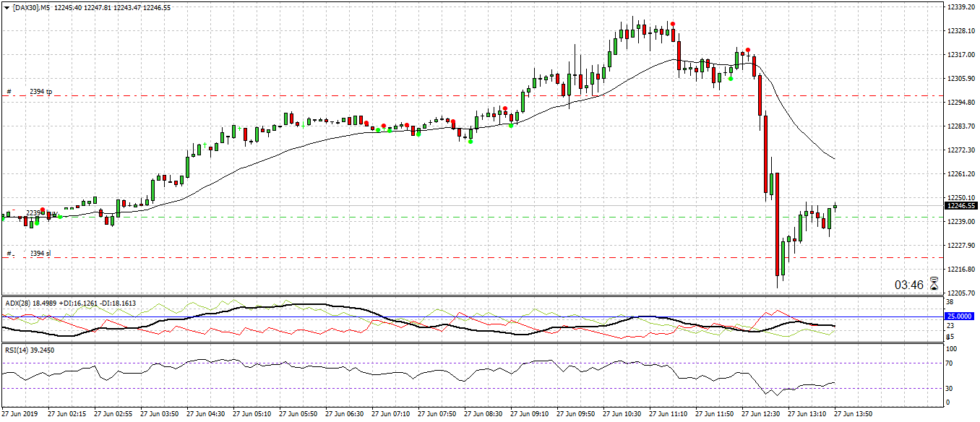Click the "27 Jun 11:10" time axis label
The width and height of the screenshot is (980, 422).
tap(669, 415)
